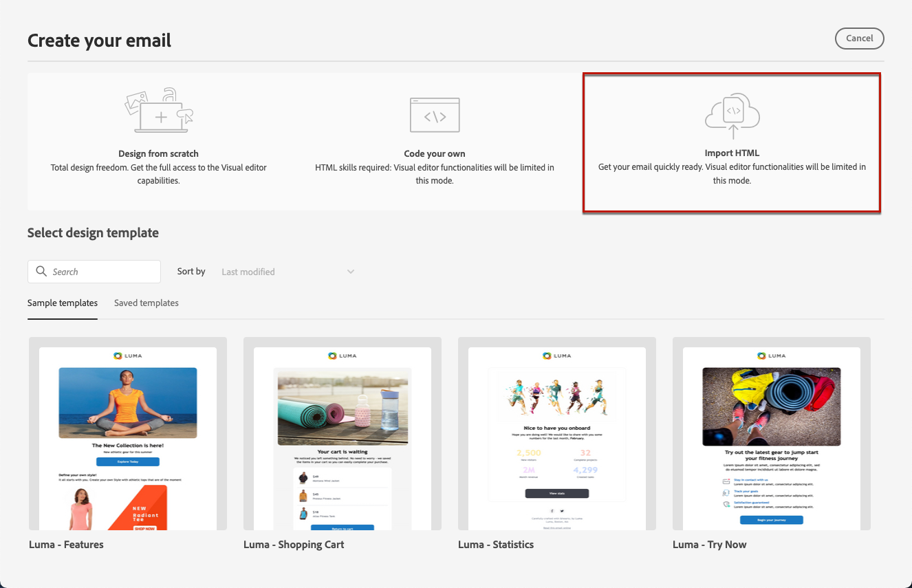Click the Create your email title
Image resolution: width=912 pixels, height=588 pixels.
pos(100,41)
